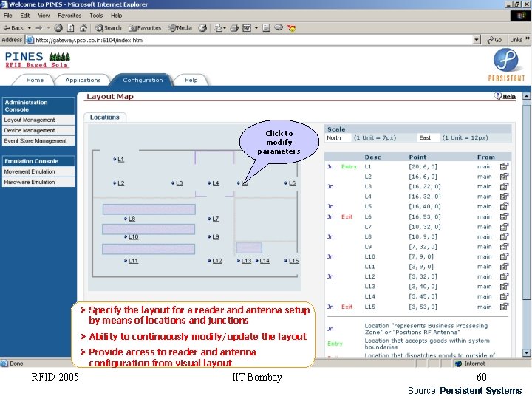The height and width of the screenshot is (399, 532).
Task: Switch to the Applications tab
Action: (83, 80)
